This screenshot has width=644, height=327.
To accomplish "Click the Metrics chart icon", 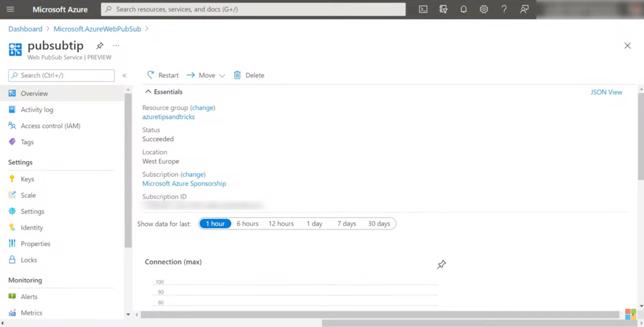I will click(x=12, y=313).
